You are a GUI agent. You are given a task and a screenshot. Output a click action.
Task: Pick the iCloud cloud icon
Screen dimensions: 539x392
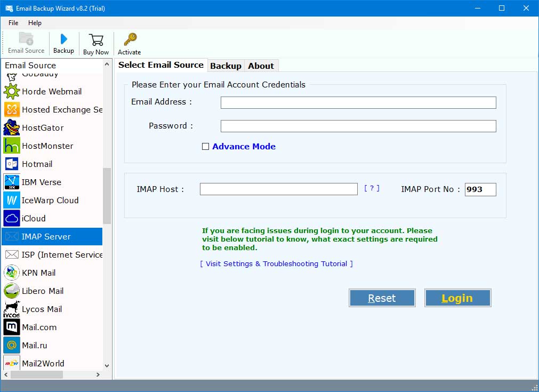[12, 218]
